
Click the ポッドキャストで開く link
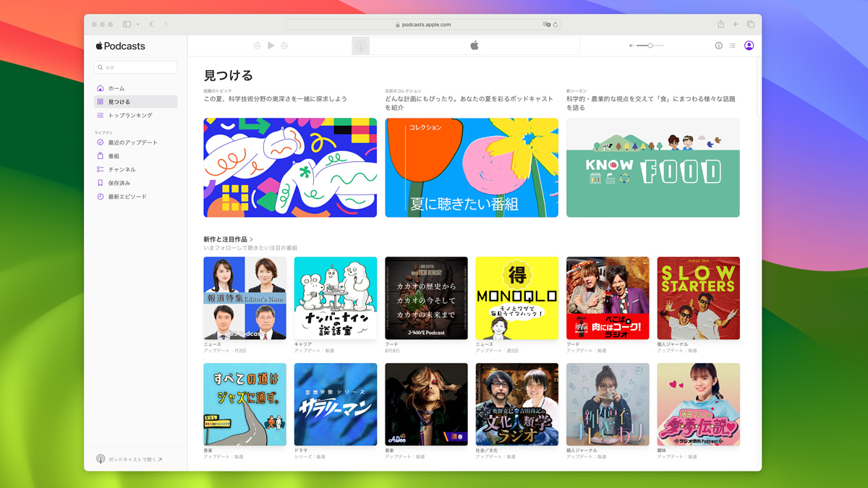(130, 459)
